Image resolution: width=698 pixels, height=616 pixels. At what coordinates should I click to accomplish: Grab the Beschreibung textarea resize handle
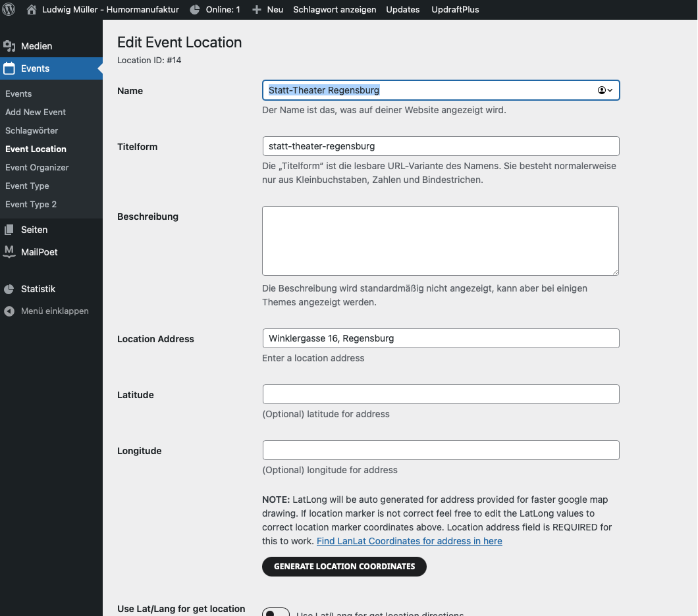[615, 272]
